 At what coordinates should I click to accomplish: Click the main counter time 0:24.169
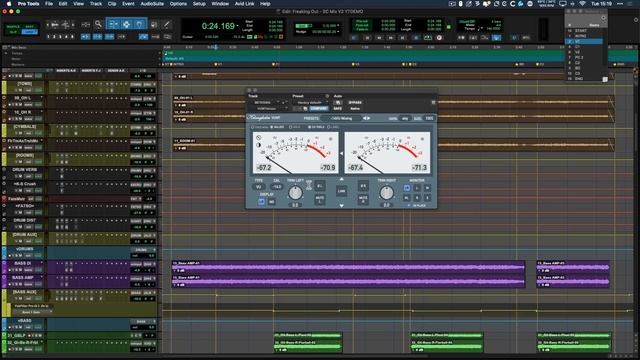tap(218, 26)
